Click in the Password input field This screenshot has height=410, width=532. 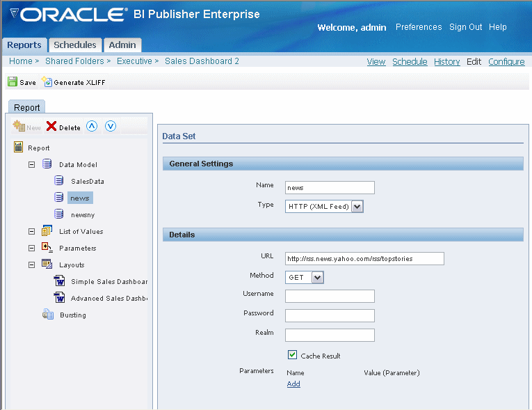point(330,315)
